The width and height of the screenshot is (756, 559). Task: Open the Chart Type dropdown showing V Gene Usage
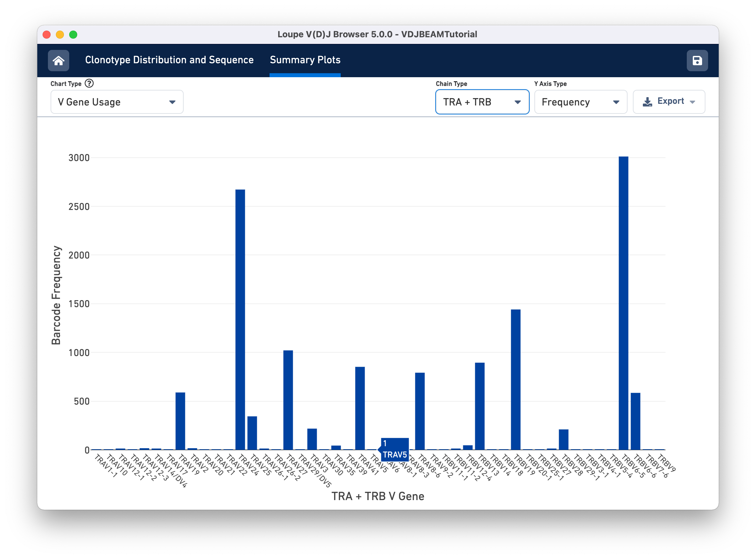(117, 102)
